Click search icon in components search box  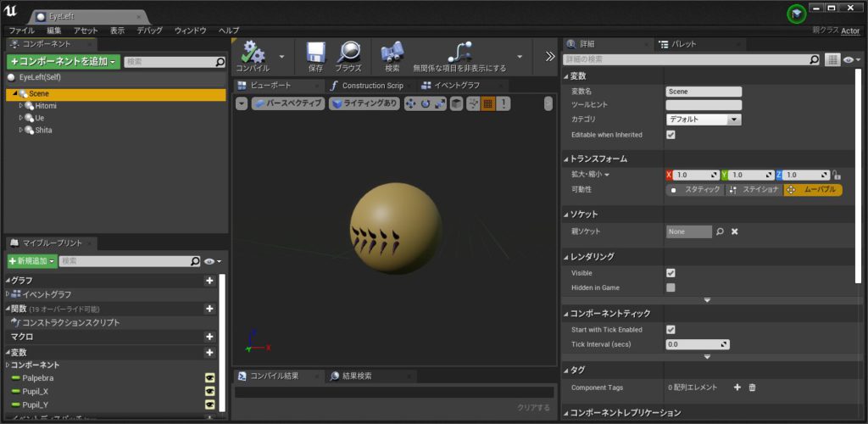click(220, 62)
